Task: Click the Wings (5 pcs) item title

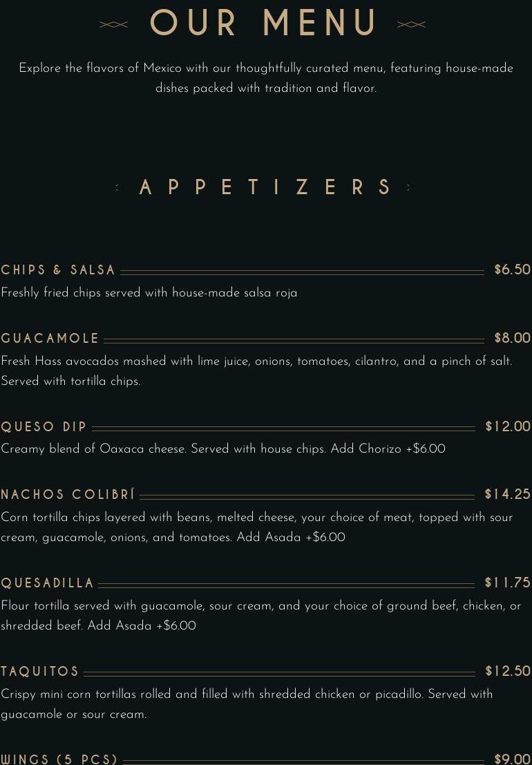Action: point(59,759)
